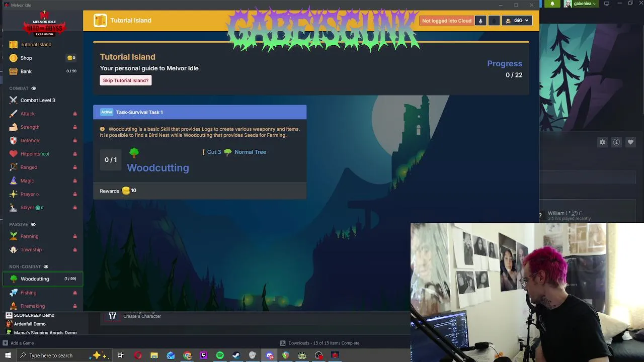Open File Explorer from the taskbar
Viewport: 644px width, 362px height.
tap(154, 355)
